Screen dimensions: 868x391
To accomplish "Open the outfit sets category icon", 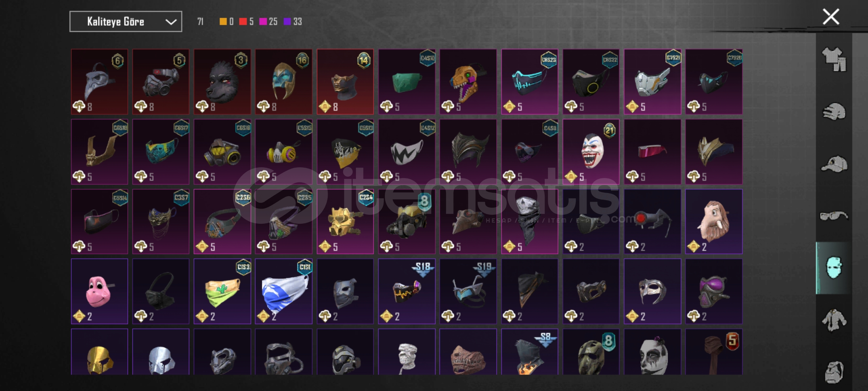I will [x=834, y=59].
